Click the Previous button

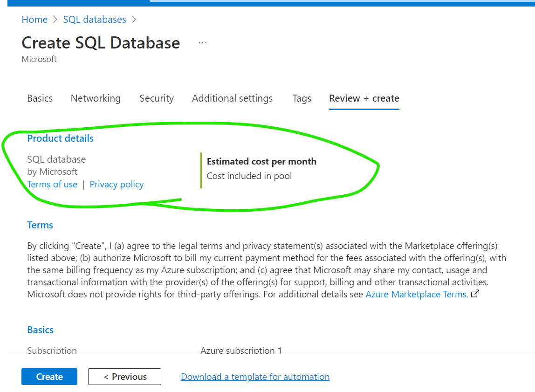point(124,377)
